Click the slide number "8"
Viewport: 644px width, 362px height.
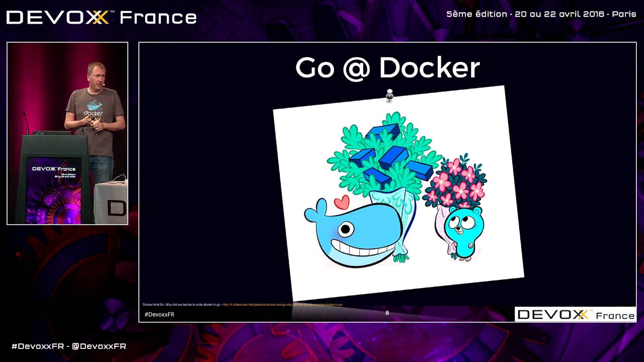[387, 313]
